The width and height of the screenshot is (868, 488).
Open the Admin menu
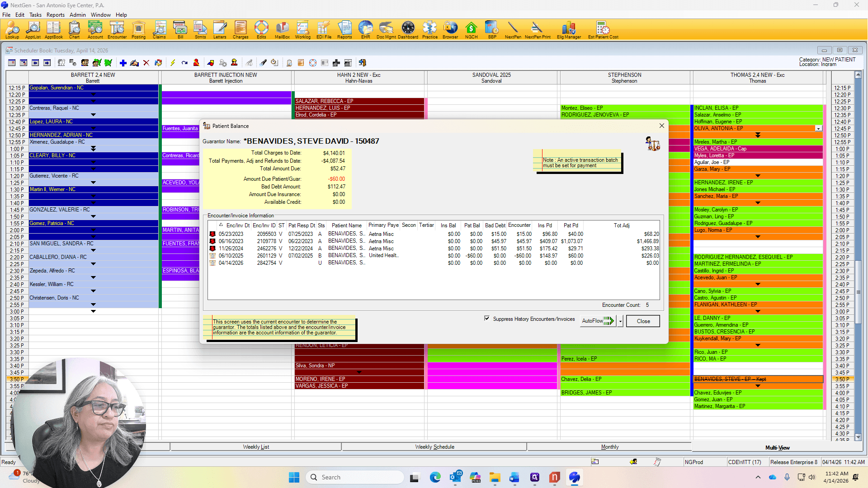click(x=78, y=14)
